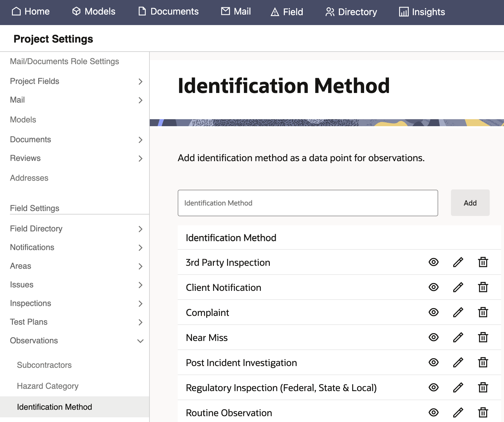Click pencil icon beside Routine Observation
The height and width of the screenshot is (422, 504).
coord(458,413)
